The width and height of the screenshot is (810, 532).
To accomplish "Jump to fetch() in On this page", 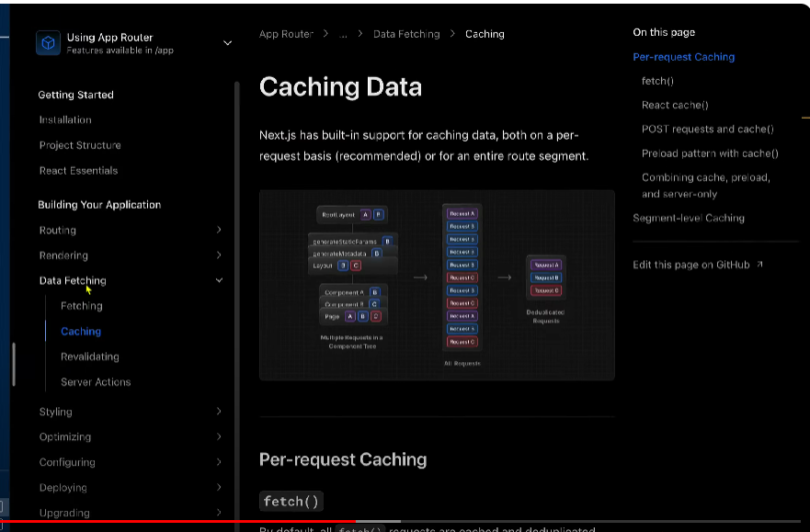I will click(x=657, y=81).
